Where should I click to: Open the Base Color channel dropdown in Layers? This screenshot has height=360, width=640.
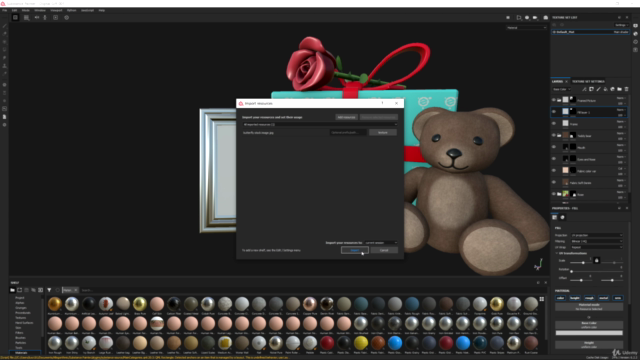(561, 89)
